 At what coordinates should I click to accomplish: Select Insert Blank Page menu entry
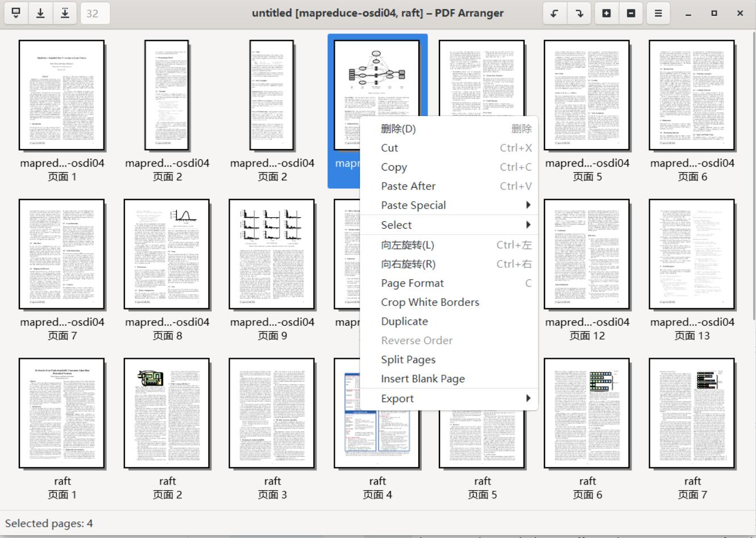click(422, 379)
